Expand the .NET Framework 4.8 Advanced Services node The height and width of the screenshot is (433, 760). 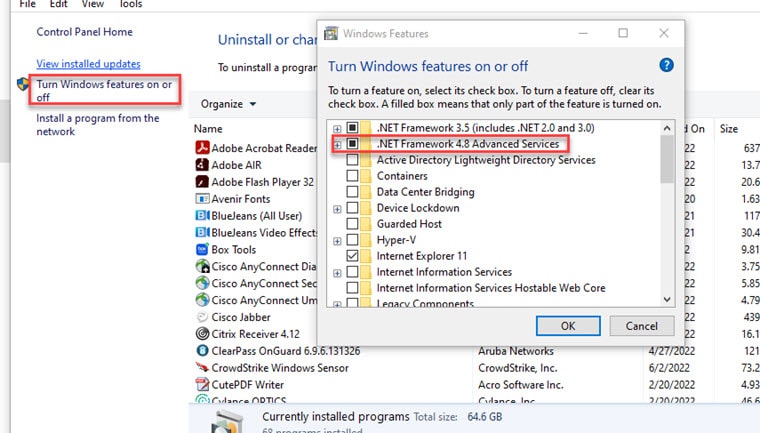click(337, 144)
